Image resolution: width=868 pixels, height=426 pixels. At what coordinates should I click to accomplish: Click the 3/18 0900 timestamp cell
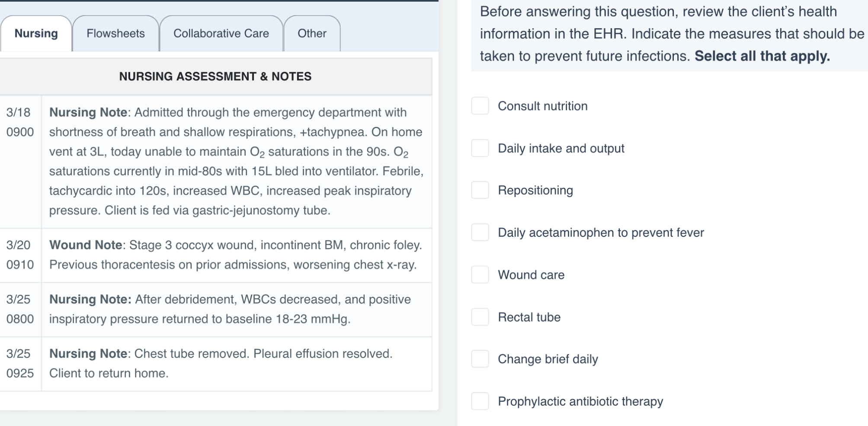[20, 123]
